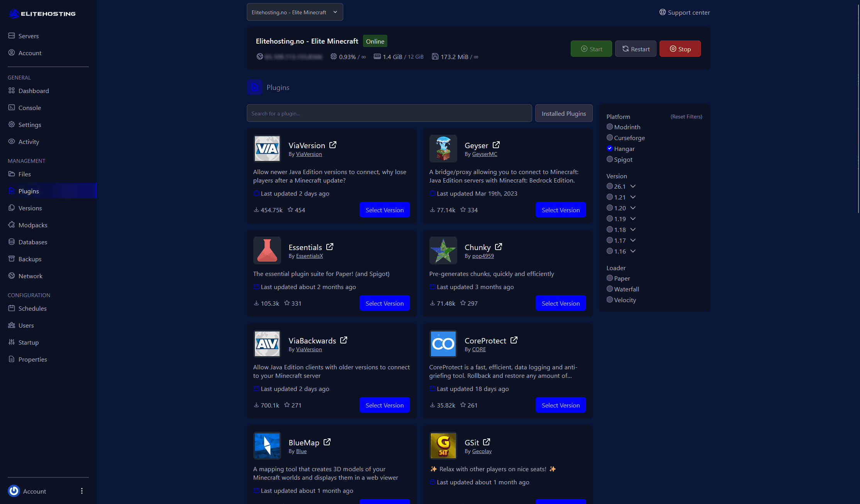The width and height of the screenshot is (860, 504).
Task: Open Essentials external link icon
Action: 330,247
